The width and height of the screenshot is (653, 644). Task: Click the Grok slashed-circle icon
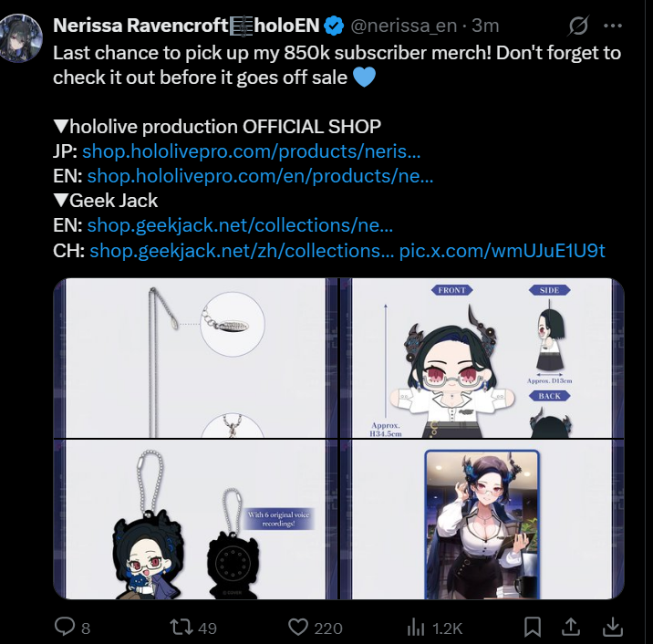578,26
